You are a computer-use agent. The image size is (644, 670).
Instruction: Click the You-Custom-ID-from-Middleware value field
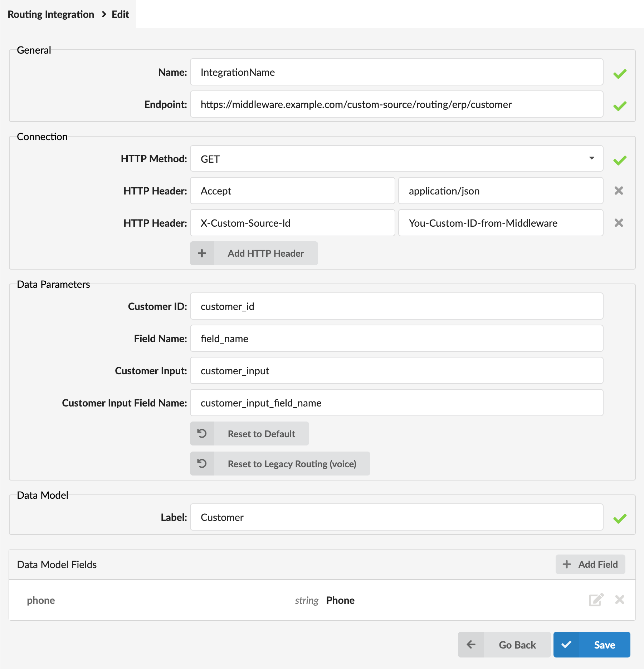(501, 223)
